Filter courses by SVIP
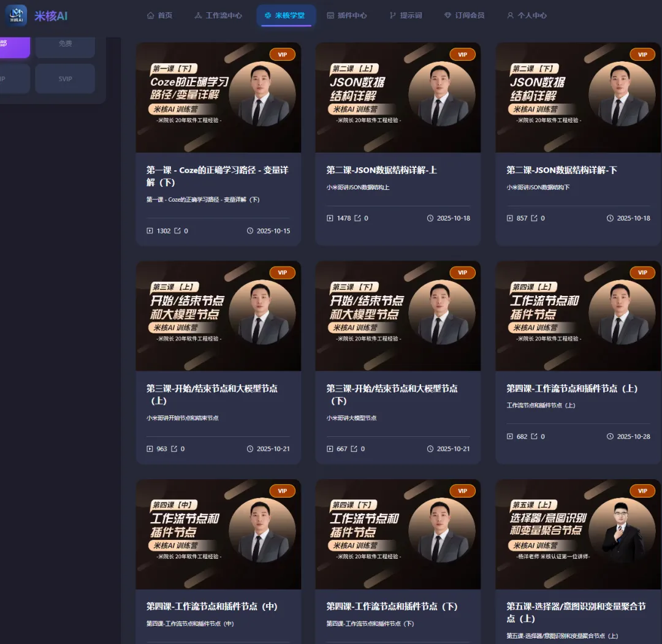This screenshot has height=644, width=662. 65,79
